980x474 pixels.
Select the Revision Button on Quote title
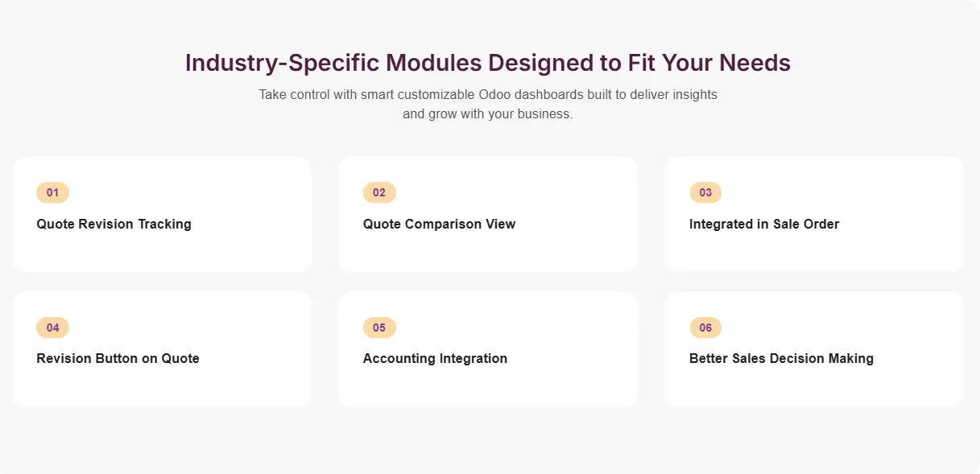pyautogui.click(x=118, y=358)
